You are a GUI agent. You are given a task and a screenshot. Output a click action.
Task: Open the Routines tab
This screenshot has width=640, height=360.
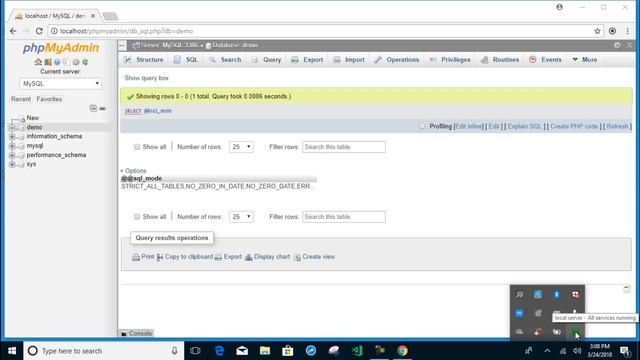[500, 60]
